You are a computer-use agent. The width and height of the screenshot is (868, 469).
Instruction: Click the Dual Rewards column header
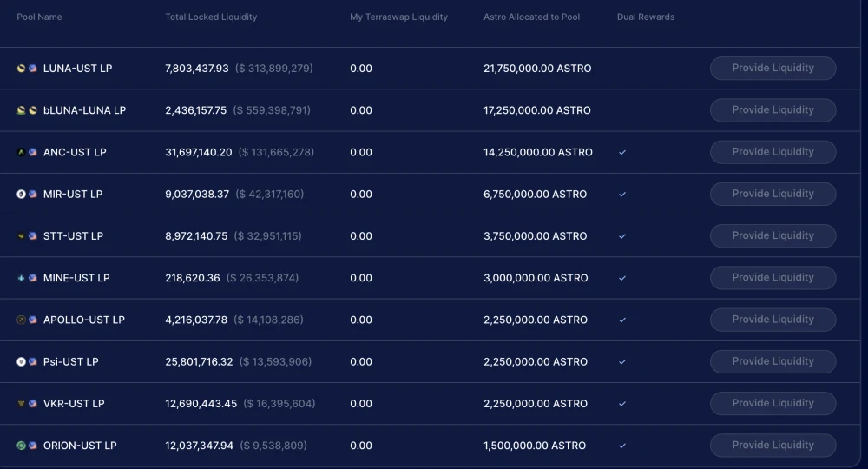click(646, 17)
